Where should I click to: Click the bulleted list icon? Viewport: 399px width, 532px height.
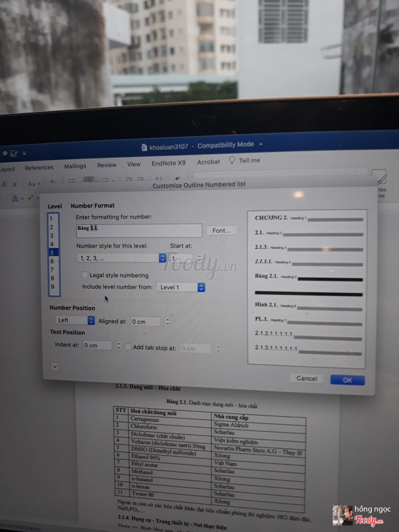coord(72,181)
